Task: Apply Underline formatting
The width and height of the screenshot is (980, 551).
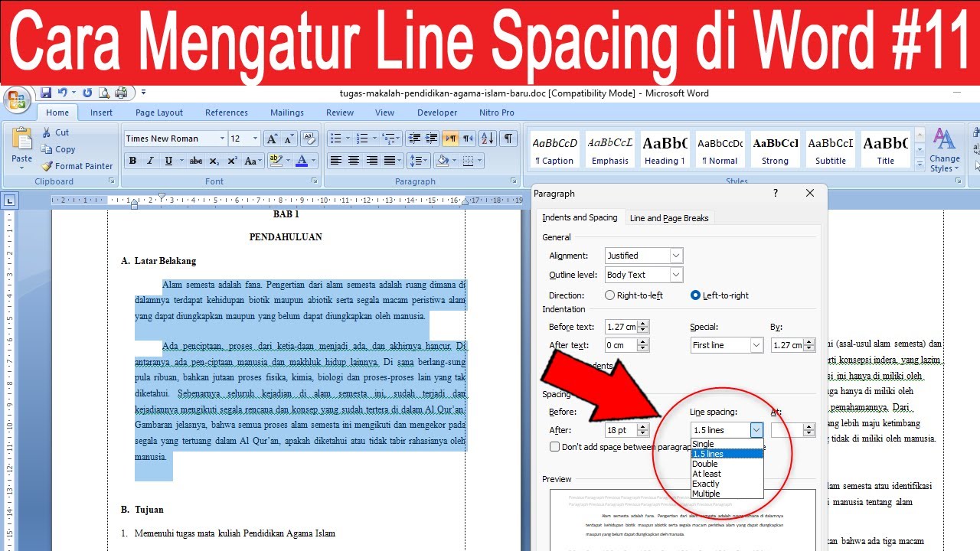Action: [168, 161]
